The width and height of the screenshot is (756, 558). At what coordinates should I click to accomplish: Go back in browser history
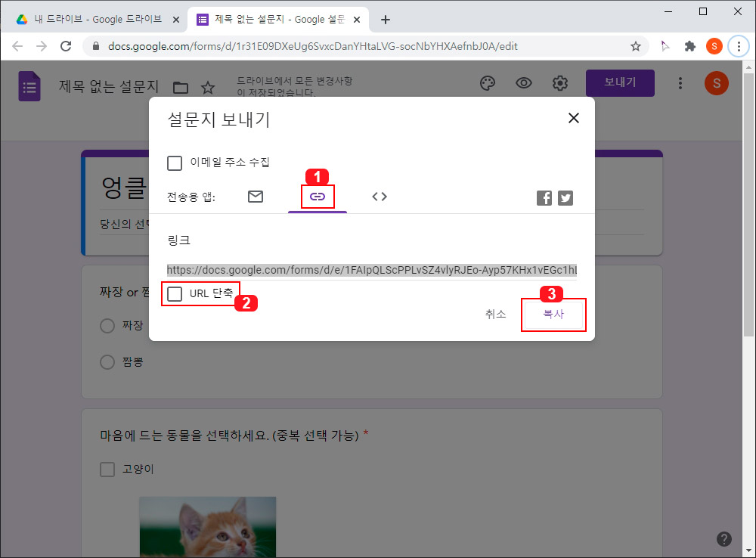click(x=17, y=46)
